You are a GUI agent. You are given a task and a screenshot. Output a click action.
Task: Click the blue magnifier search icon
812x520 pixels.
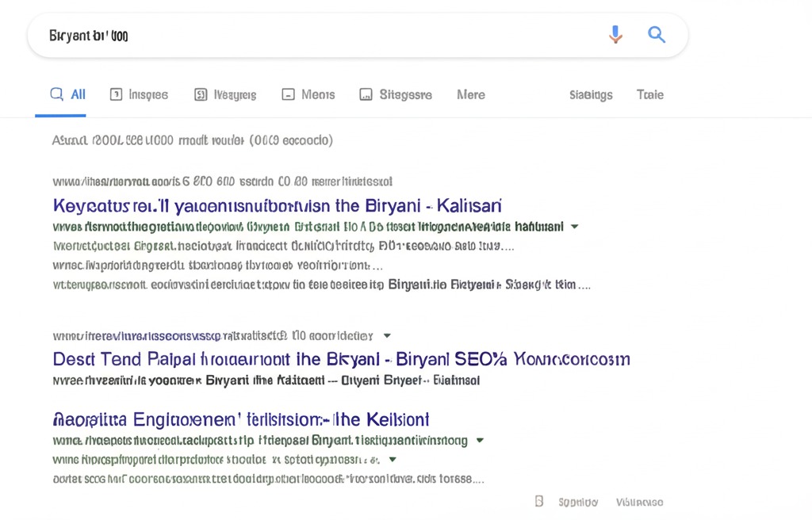(x=657, y=35)
